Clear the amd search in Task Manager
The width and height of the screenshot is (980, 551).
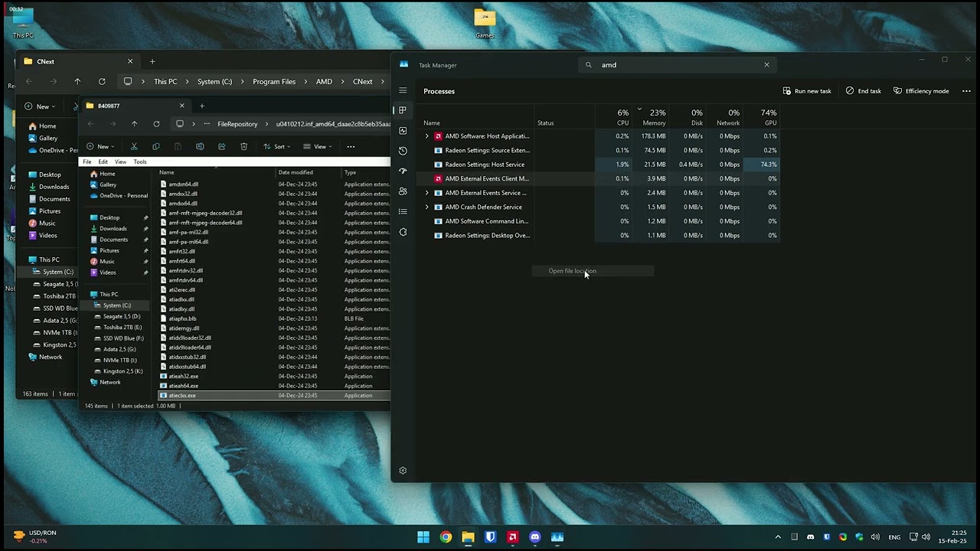(766, 65)
